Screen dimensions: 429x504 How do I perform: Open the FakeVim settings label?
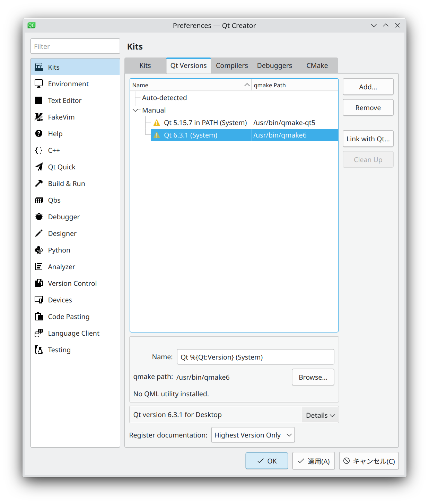(x=61, y=117)
